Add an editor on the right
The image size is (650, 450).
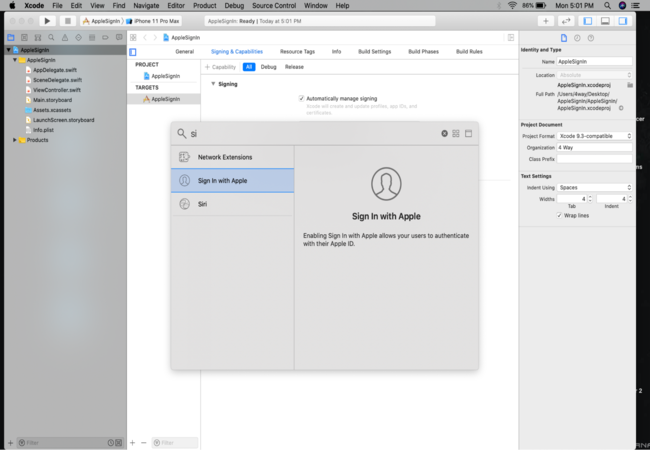tap(511, 38)
